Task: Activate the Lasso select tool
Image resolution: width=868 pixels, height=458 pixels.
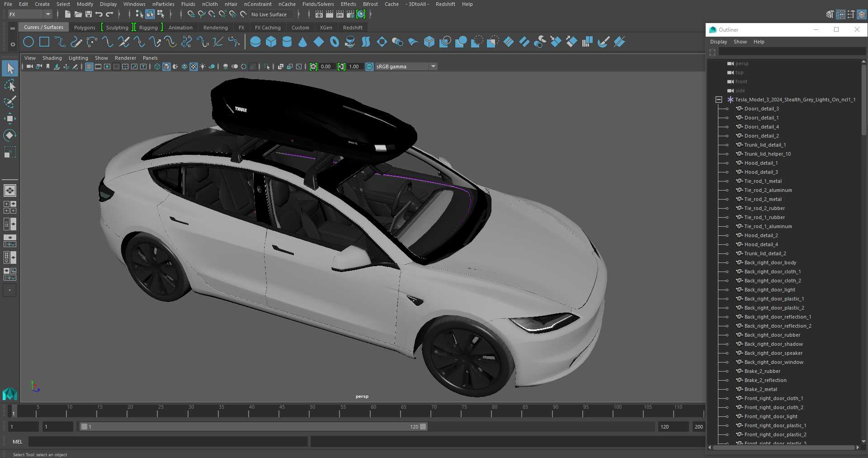Action: (10, 86)
